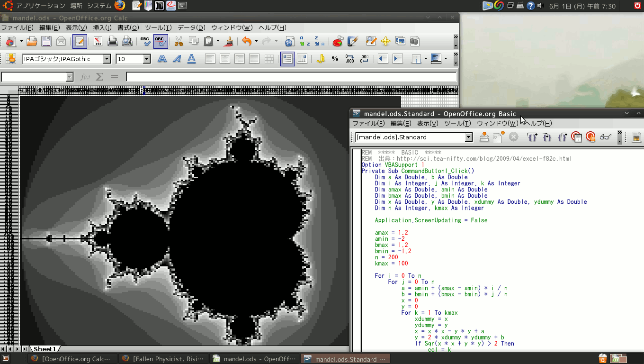
Task: Open ツール(T) menu in Basic window
Action: [x=457, y=123]
